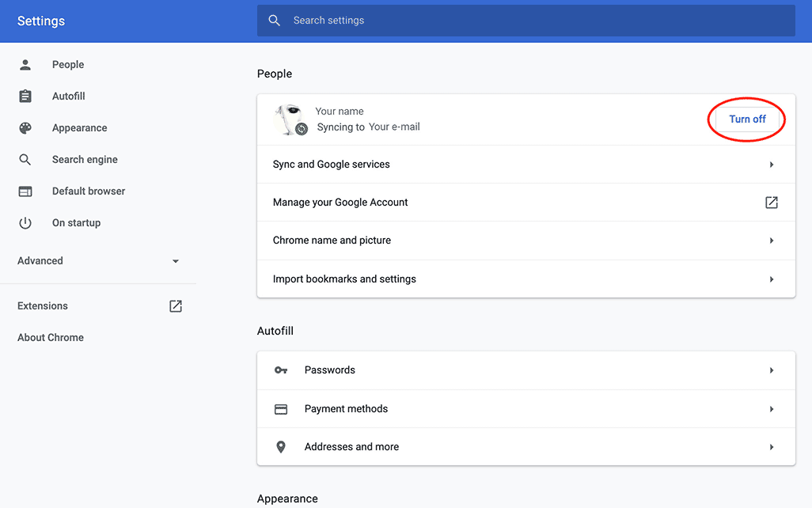Click the Extensions external link icon
Image resolution: width=812 pixels, height=508 pixels.
pos(176,306)
